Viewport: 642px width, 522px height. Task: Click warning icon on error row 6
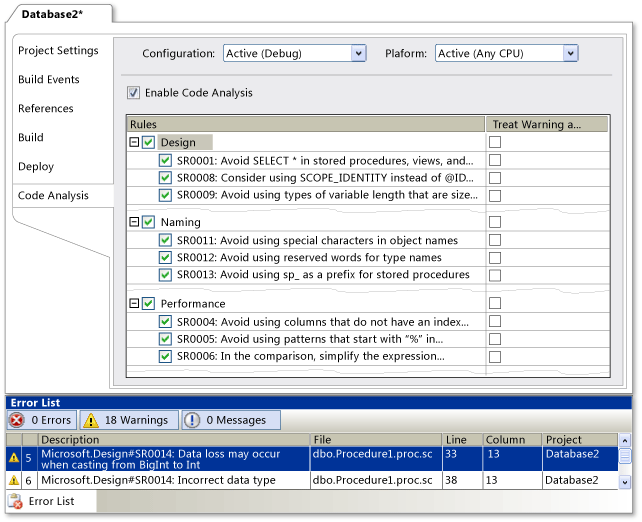pyautogui.click(x=14, y=481)
